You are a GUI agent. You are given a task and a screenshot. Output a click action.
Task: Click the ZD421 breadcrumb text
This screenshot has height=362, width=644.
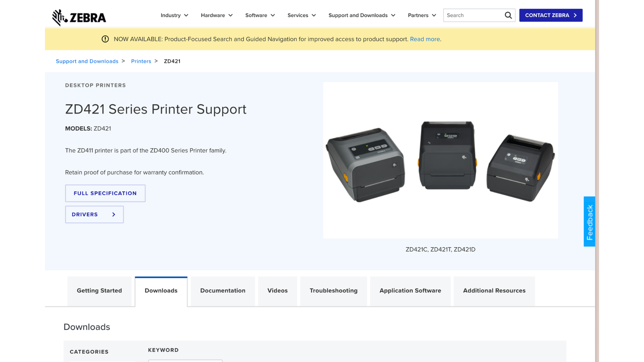pos(172,61)
